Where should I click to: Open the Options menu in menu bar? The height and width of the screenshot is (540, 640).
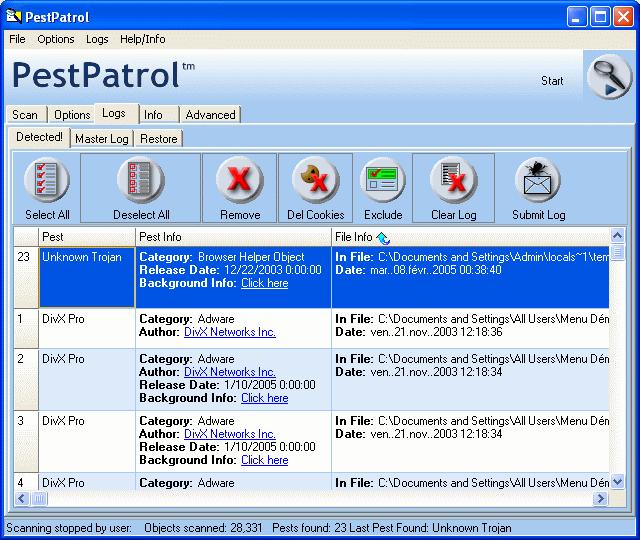56,39
